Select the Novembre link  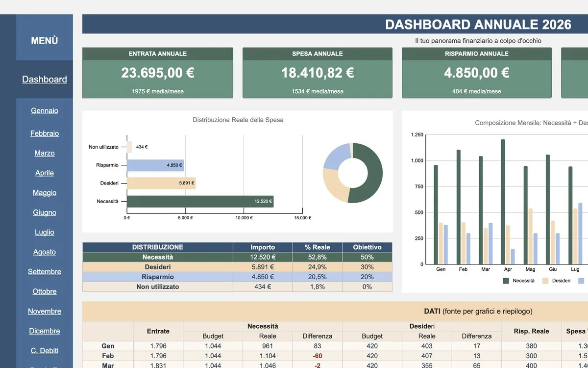(x=45, y=311)
